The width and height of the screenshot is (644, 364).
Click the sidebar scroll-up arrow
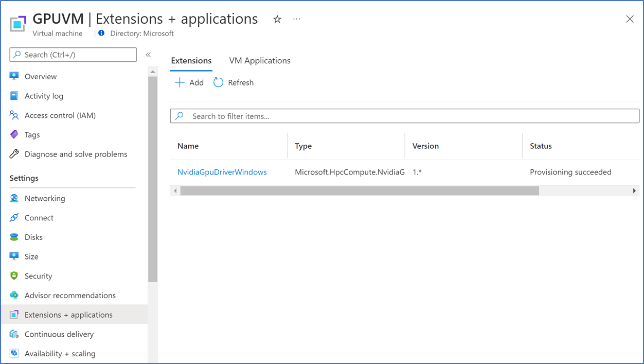pos(153,72)
